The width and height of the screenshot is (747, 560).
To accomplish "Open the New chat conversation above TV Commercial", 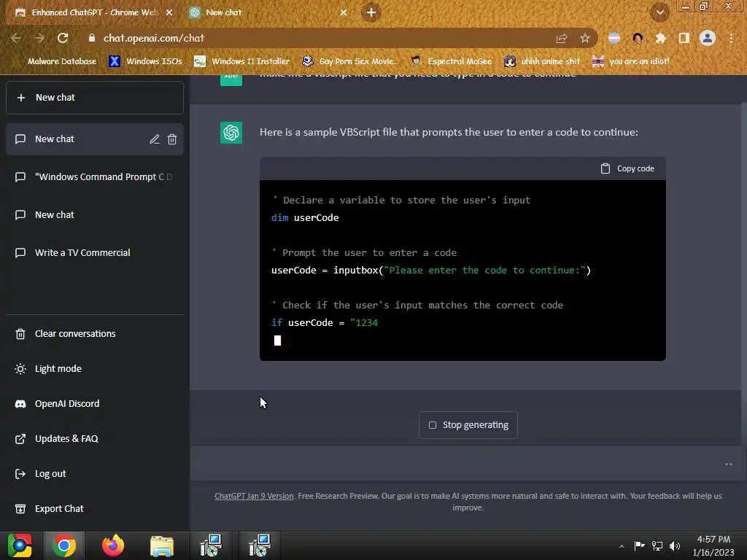I will pos(95,215).
